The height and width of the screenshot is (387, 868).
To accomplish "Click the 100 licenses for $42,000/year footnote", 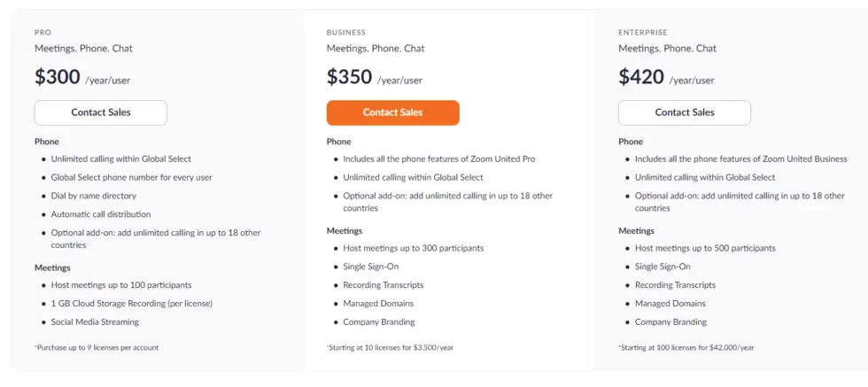I will pyautogui.click(x=686, y=348).
